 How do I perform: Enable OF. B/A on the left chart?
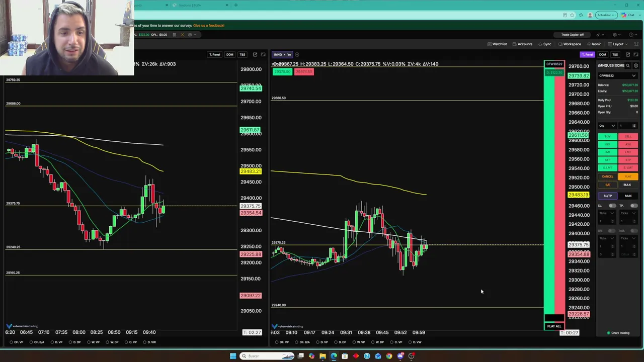pos(37,342)
